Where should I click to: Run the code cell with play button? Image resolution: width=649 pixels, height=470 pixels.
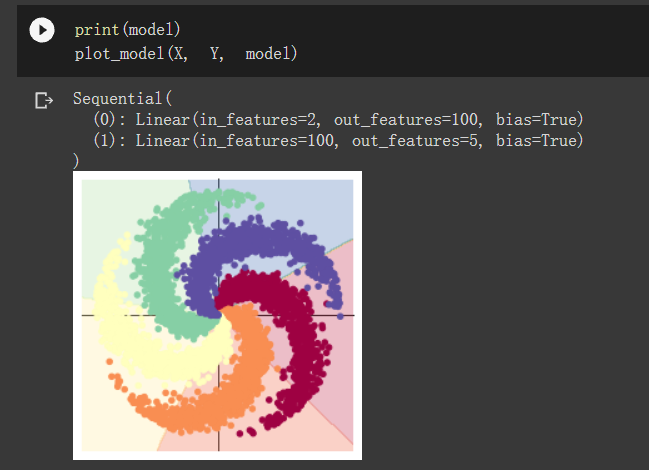click(x=41, y=31)
